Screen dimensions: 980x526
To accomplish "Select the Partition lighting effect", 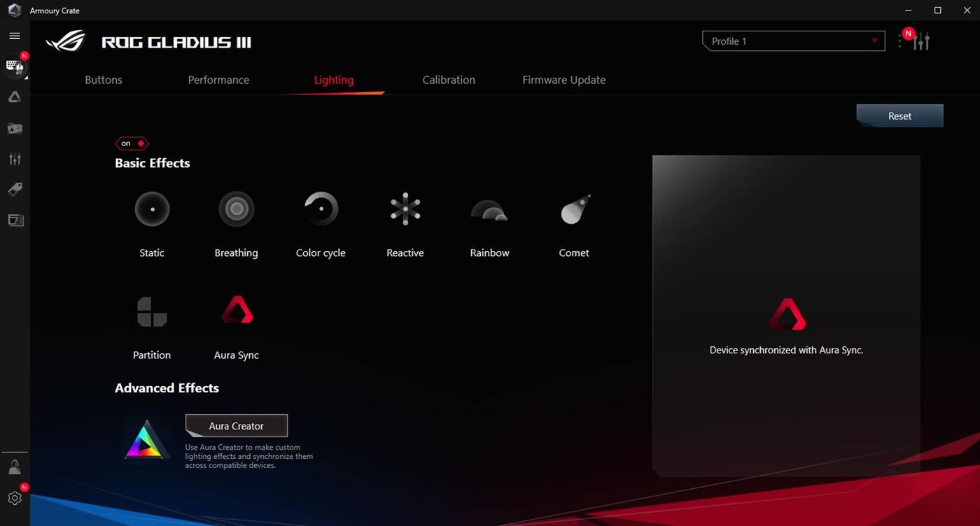I will coord(152,312).
